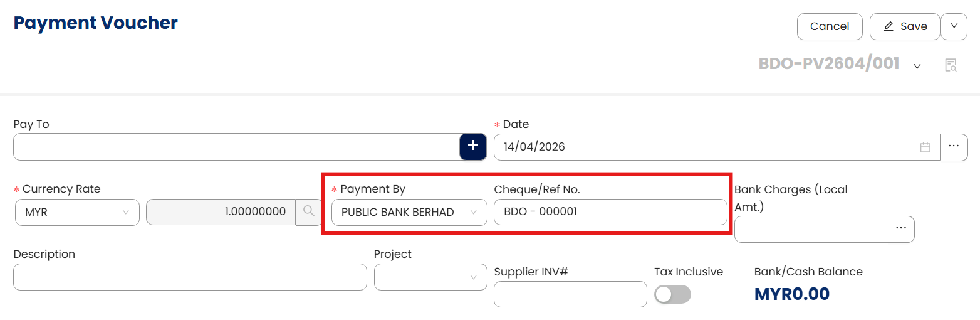Click the ellipsis in Bank Charges field
Image resolution: width=980 pixels, height=320 pixels.
(x=901, y=228)
